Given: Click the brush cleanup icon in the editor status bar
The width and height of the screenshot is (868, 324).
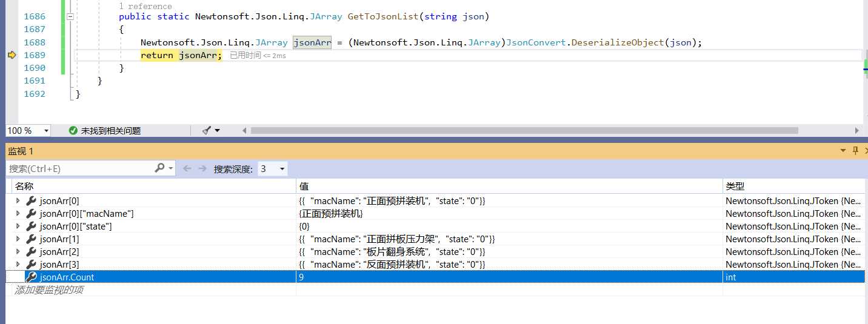Looking at the screenshot, I should [x=207, y=130].
